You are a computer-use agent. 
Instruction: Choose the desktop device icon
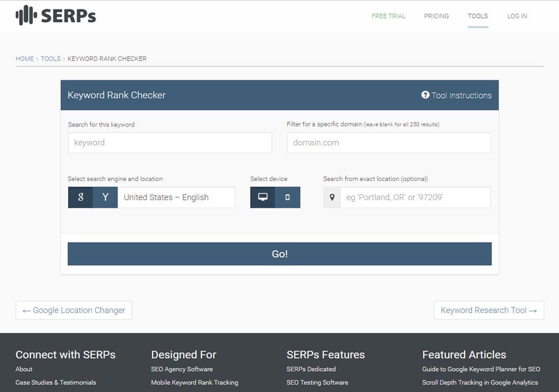pyautogui.click(x=263, y=197)
